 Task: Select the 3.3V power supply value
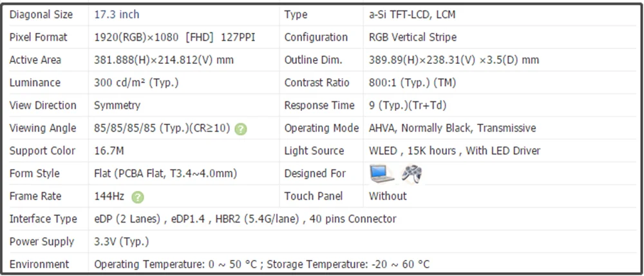pyautogui.click(x=122, y=242)
